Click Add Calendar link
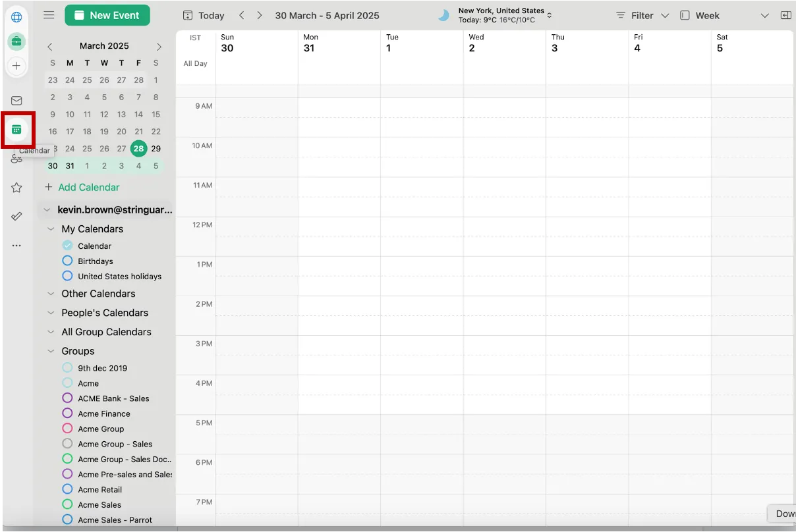This screenshot has height=532, width=796. pos(82,187)
